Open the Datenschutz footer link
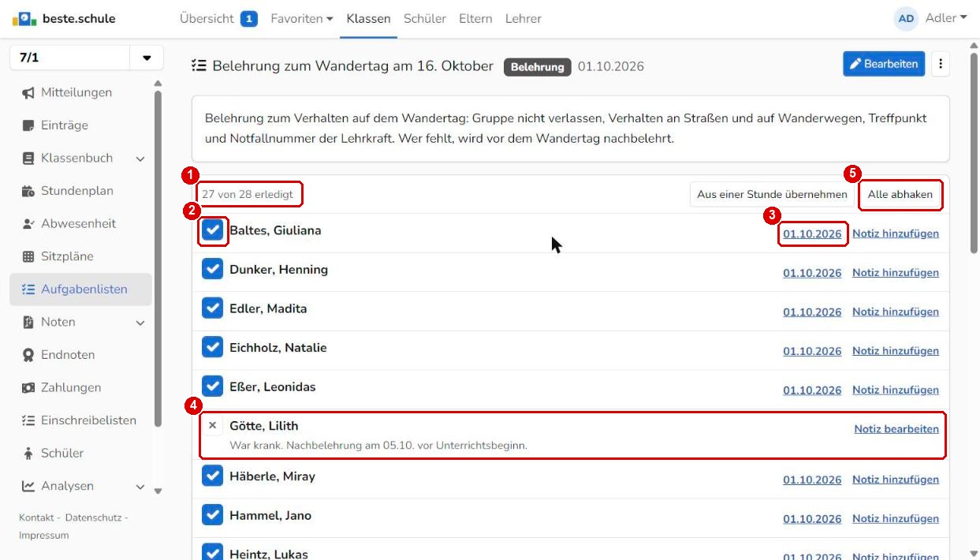The image size is (980, 560). pyautogui.click(x=93, y=517)
